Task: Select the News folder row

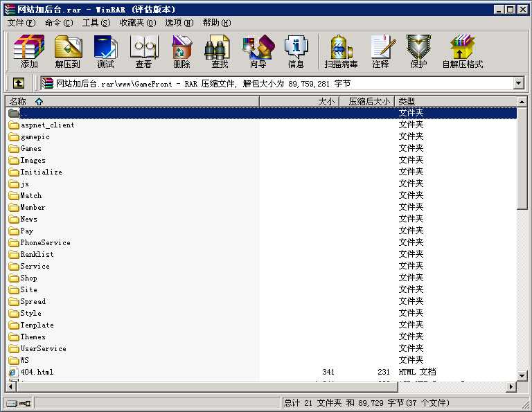Action: [x=261, y=219]
